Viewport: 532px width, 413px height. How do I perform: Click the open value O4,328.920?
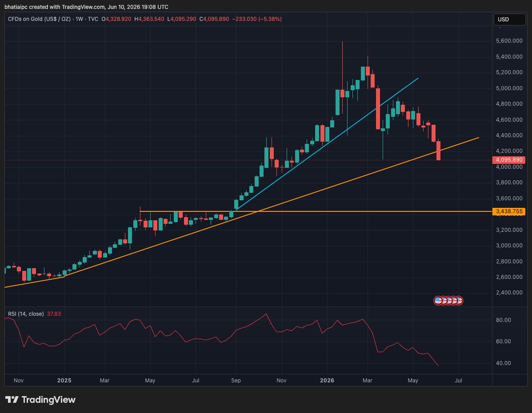click(x=116, y=19)
